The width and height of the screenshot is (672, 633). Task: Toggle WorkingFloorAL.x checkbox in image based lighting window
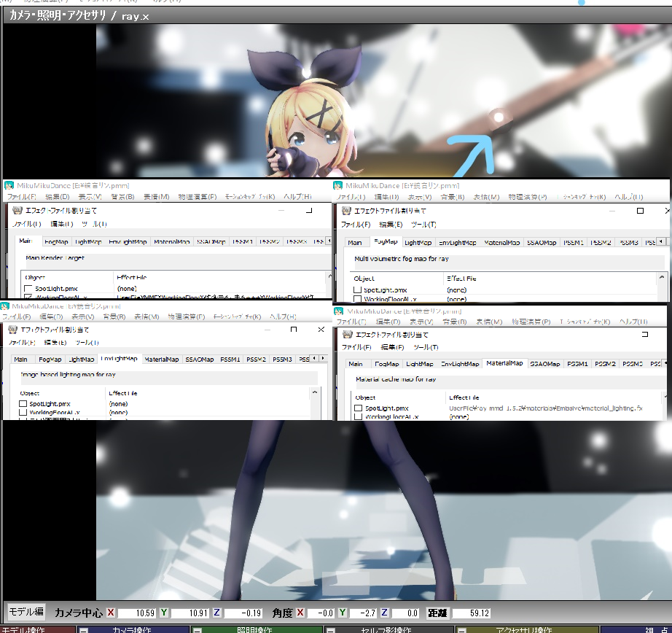point(23,412)
